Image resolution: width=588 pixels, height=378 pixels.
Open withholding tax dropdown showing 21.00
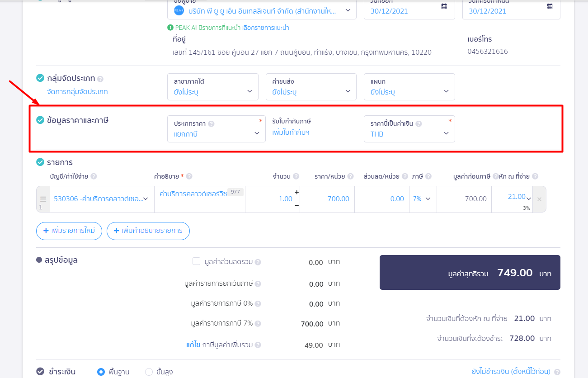point(512,199)
